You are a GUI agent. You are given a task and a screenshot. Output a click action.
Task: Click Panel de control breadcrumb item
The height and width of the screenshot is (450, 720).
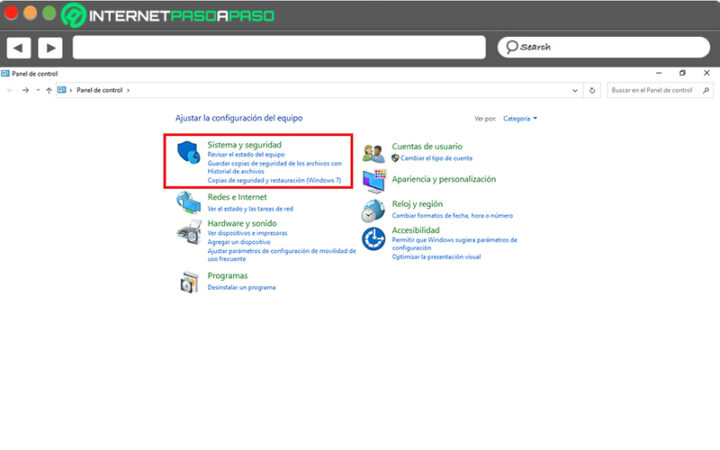(x=101, y=90)
